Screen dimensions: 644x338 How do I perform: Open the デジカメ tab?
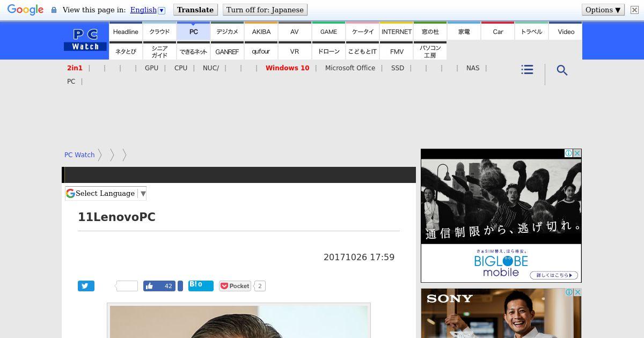click(227, 31)
